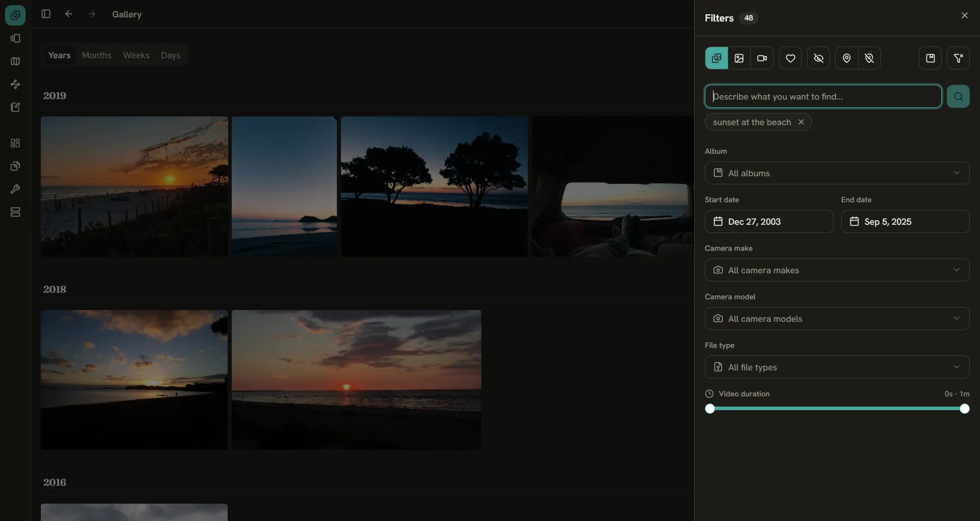The width and height of the screenshot is (980, 521).
Task: Remove the 'sunset at the beach' search chip
Action: (x=801, y=122)
